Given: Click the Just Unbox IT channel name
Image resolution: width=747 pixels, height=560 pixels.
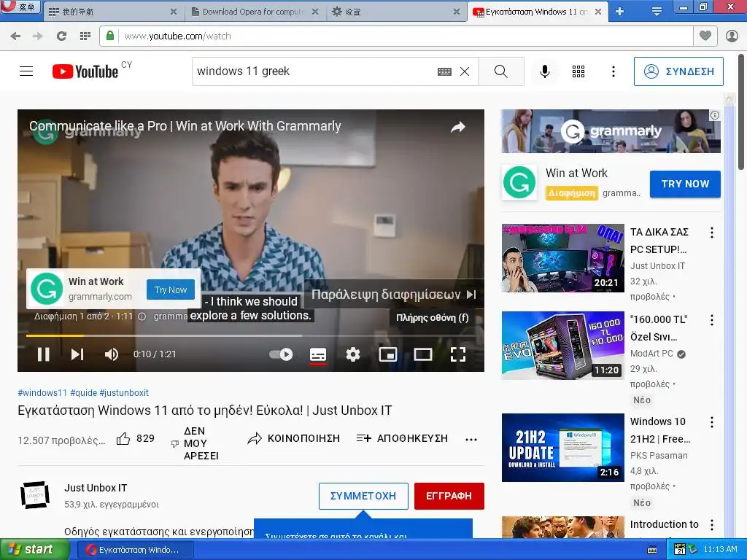Looking at the screenshot, I should 96,488.
